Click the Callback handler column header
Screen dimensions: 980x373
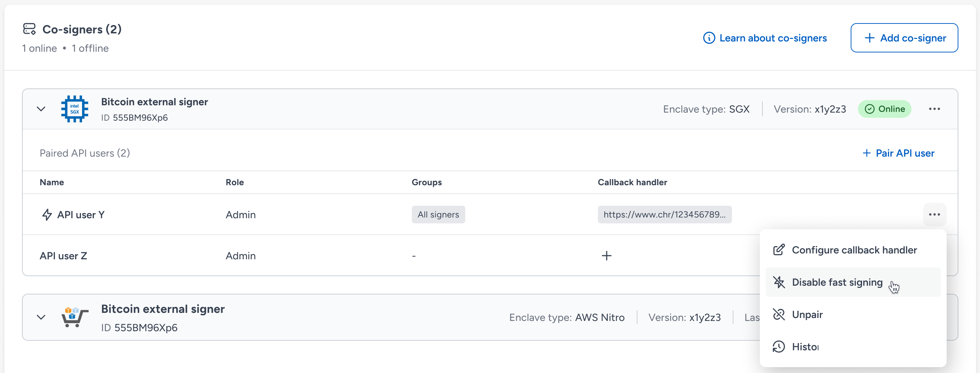pos(632,182)
